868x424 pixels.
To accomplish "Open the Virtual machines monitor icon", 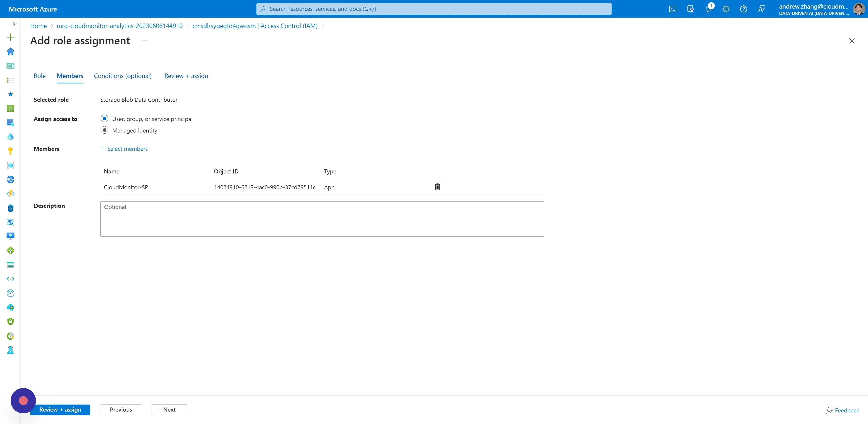I will (10, 236).
